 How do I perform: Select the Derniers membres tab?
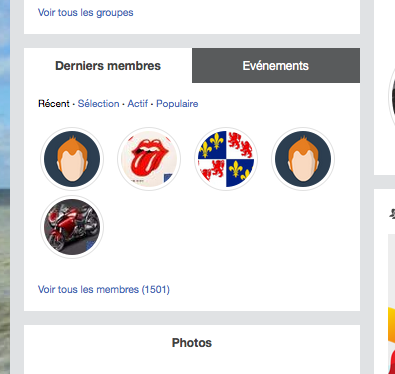coord(108,65)
